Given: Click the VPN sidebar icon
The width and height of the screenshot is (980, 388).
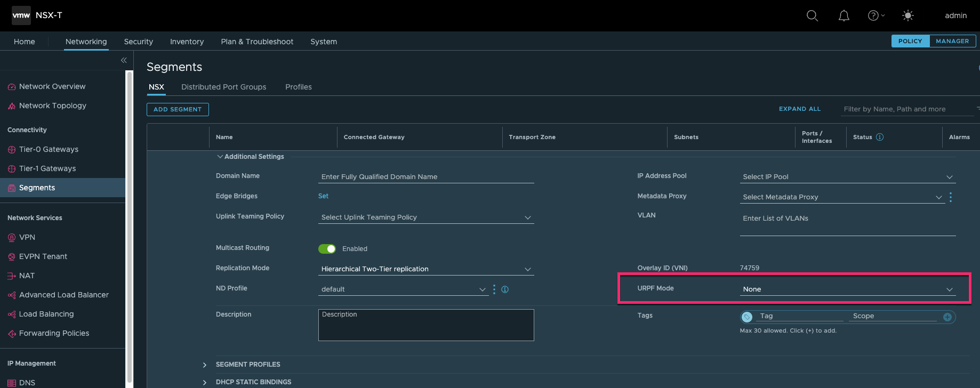Looking at the screenshot, I should click(12, 238).
